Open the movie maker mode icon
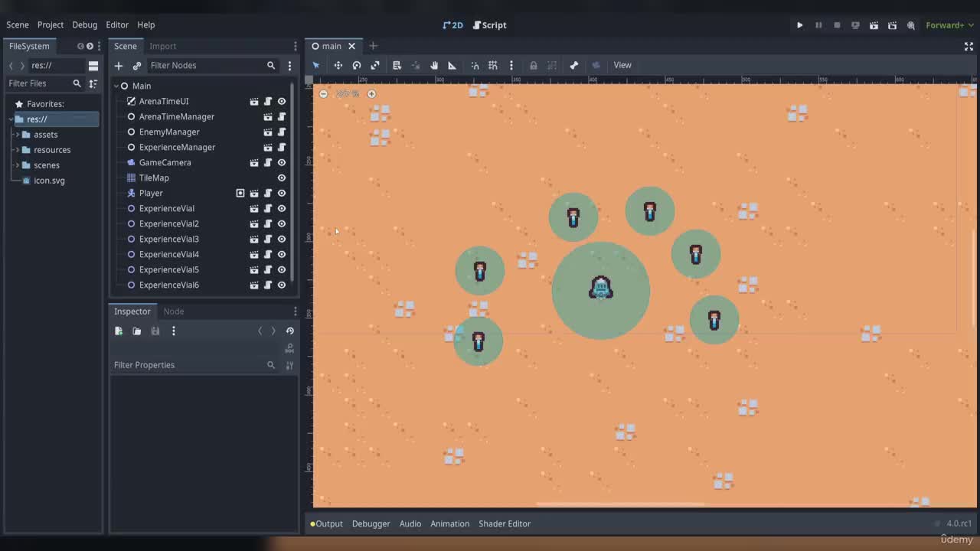 click(x=911, y=25)
